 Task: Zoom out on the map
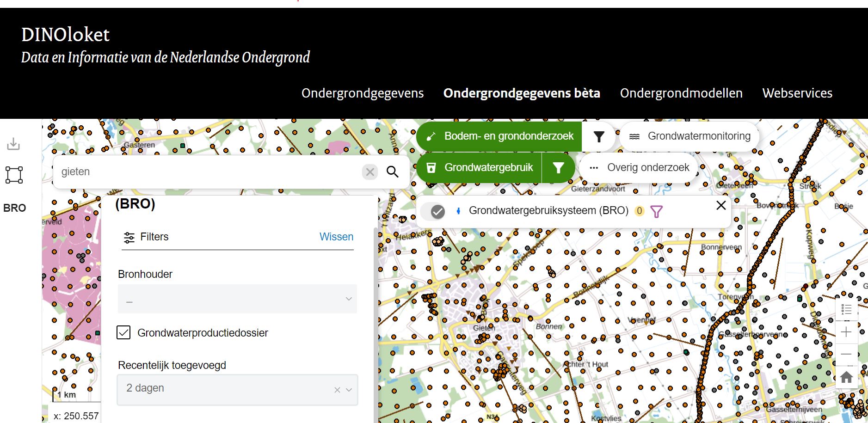pyautogui.click(x=846, y=354)
